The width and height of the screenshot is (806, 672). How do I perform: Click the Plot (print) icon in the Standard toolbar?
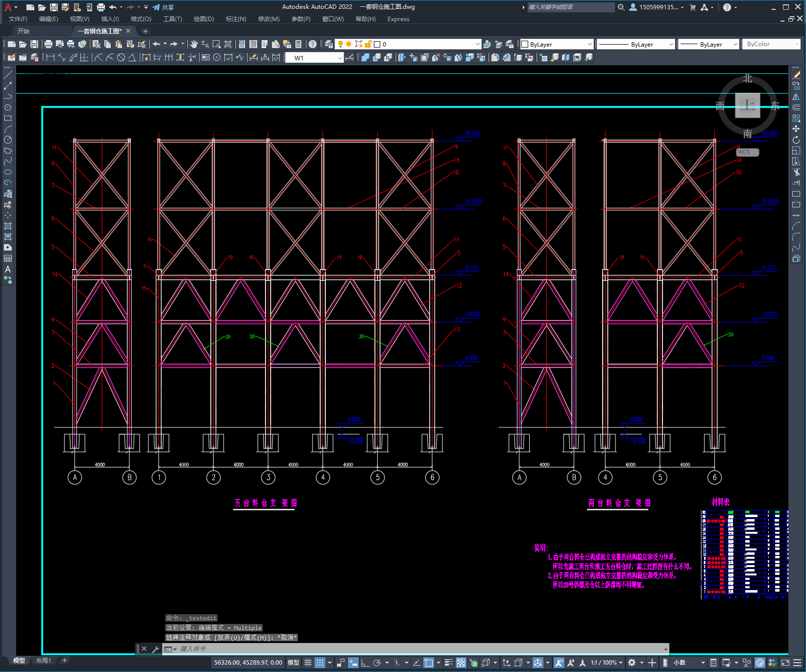(49, 44)
